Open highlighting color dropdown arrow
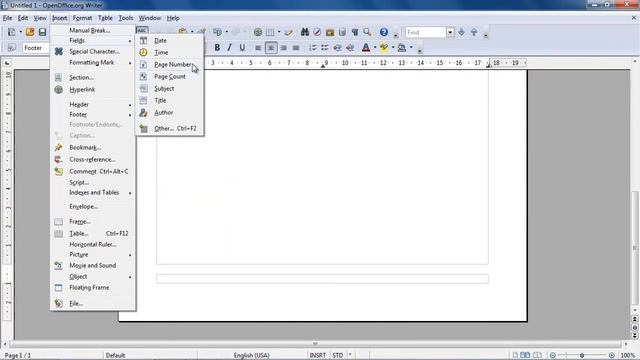 pyautogui.click(x=393, y=48)
